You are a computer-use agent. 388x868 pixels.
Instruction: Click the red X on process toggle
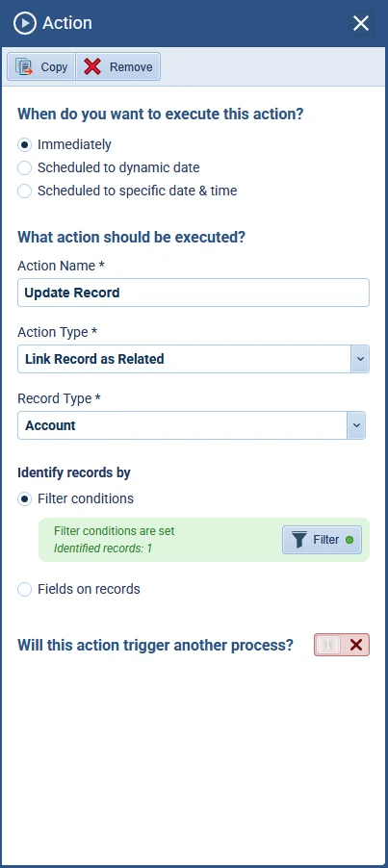[356, 645]
